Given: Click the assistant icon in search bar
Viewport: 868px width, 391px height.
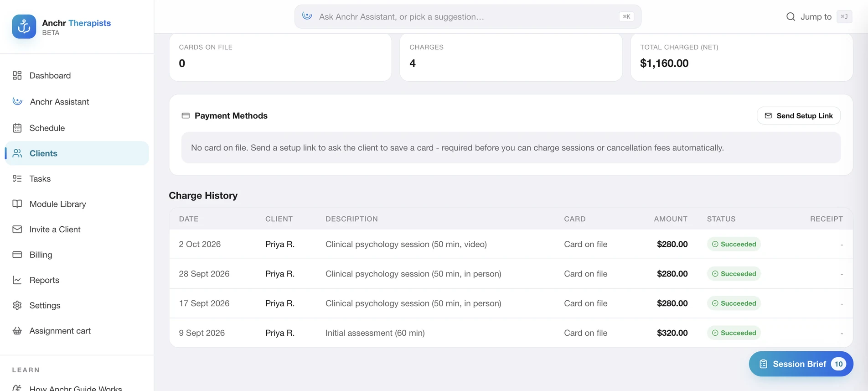Looking at the screenshot, I should [x=307, y=16].
